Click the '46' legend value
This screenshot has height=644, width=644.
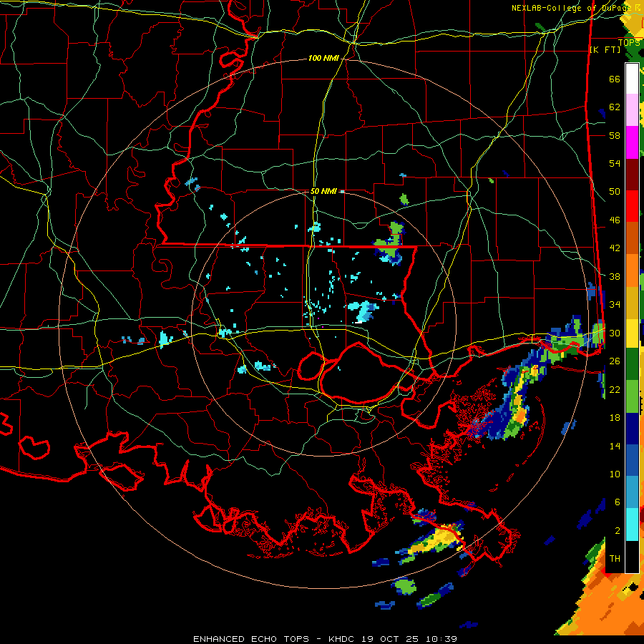(615, 220)
